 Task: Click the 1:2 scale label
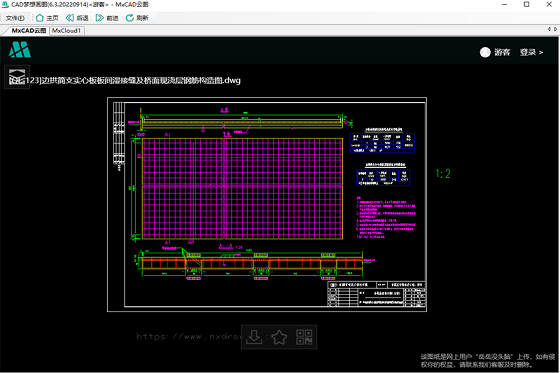coord(443,174)
